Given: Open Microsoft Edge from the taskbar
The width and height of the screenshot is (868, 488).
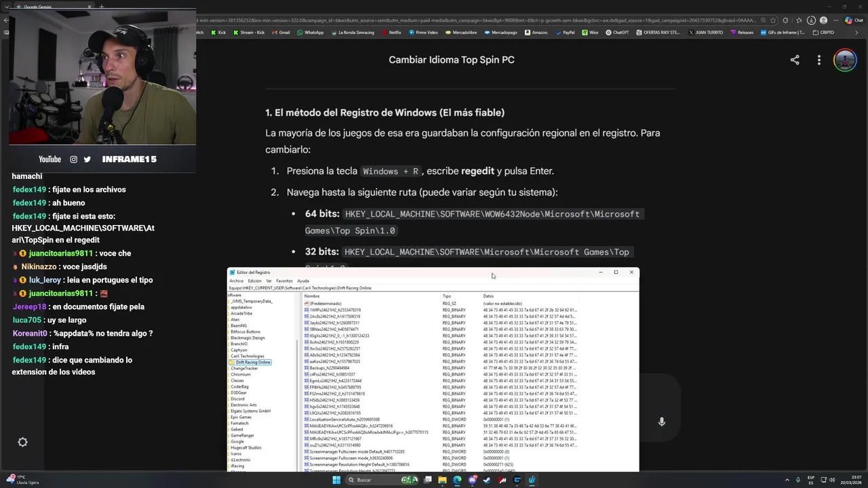Looking at the screenshot, I should [457, 480].
